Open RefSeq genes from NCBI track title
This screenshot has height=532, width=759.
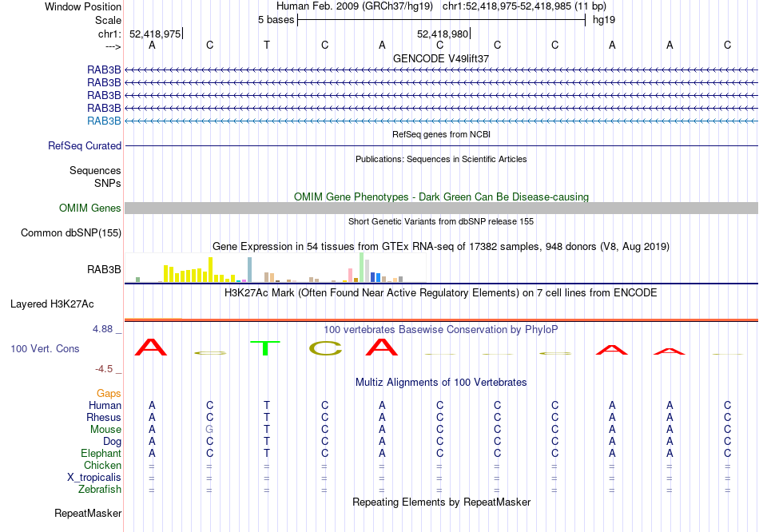[x=441, y=134]
